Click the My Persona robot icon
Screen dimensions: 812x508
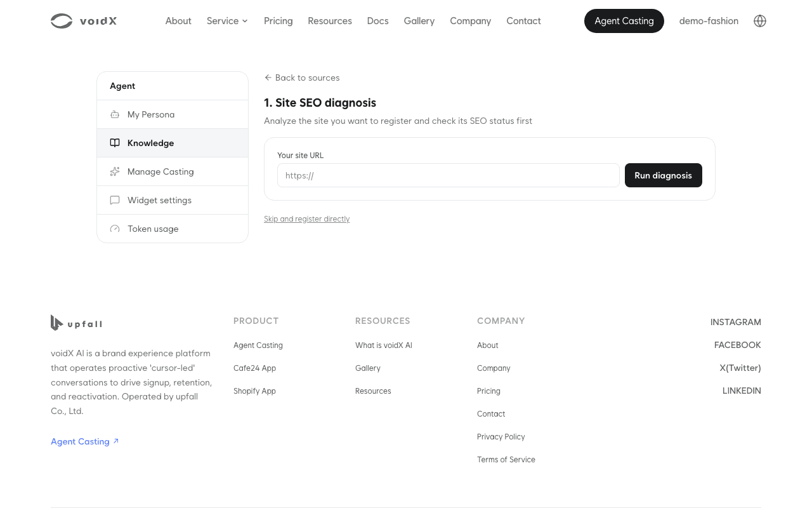point(115,114)
